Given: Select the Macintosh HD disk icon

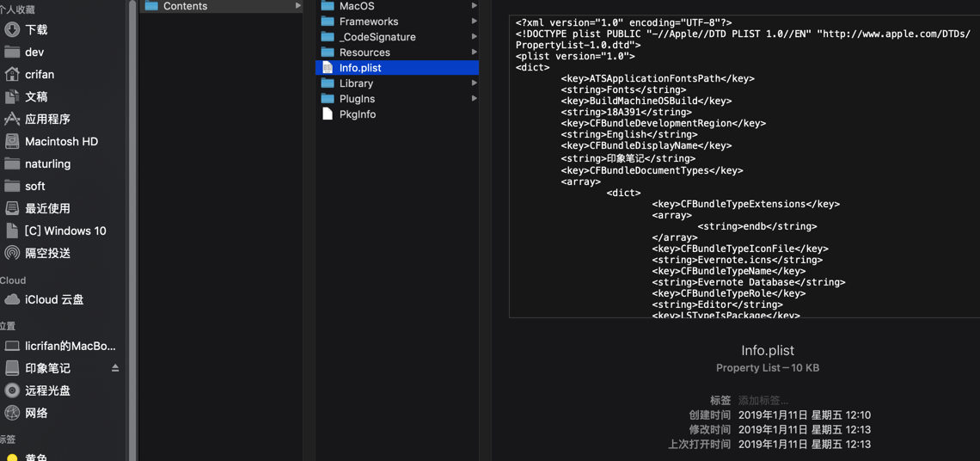Looking at the screenshot, I should (x=12, y=141).
